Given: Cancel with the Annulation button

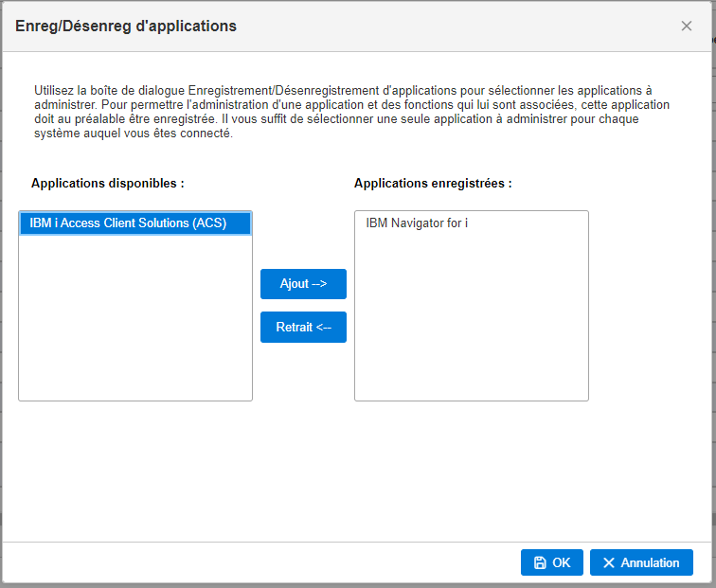Looking at the screenshot, I should click(x=641, y=562).
